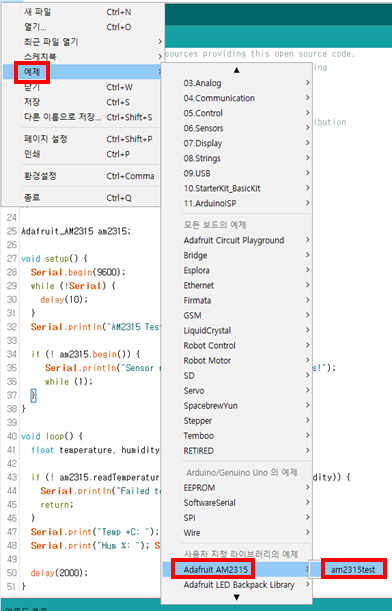Image resolution: width=392 pixels, height=611 pixels.
Task: Open 페이지 설정
Action: (x=82, y=139)
